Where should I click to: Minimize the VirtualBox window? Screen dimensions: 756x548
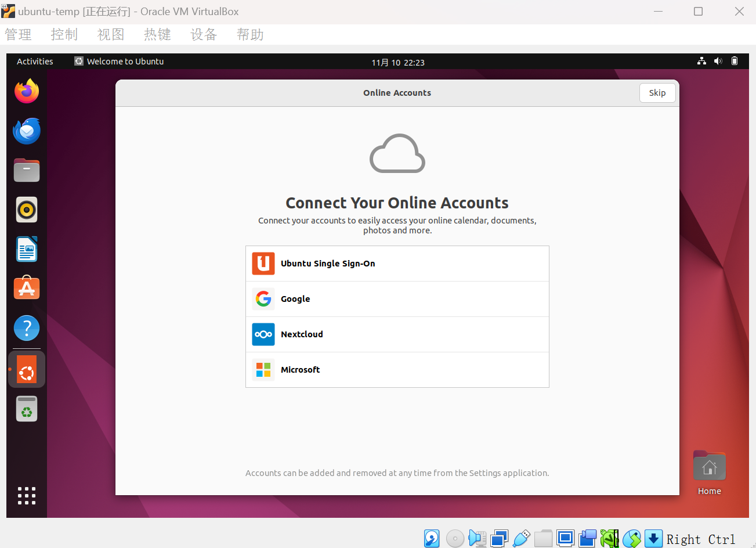point(658,12)
